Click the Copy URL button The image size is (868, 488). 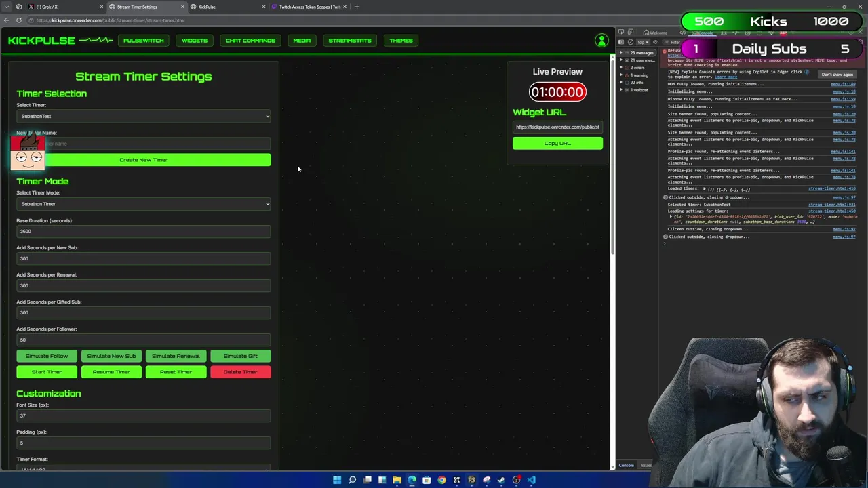point(557,143)
